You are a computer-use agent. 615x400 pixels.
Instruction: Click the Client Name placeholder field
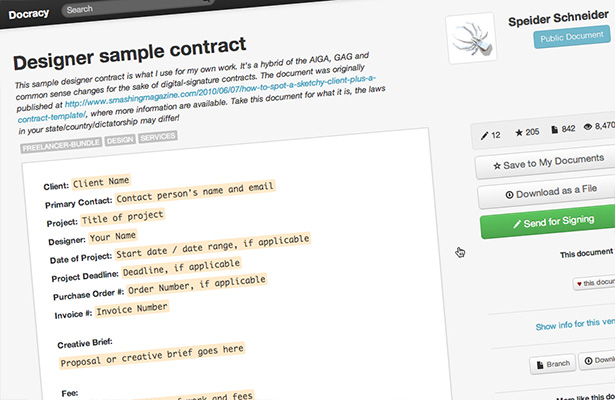click(101, 182)
